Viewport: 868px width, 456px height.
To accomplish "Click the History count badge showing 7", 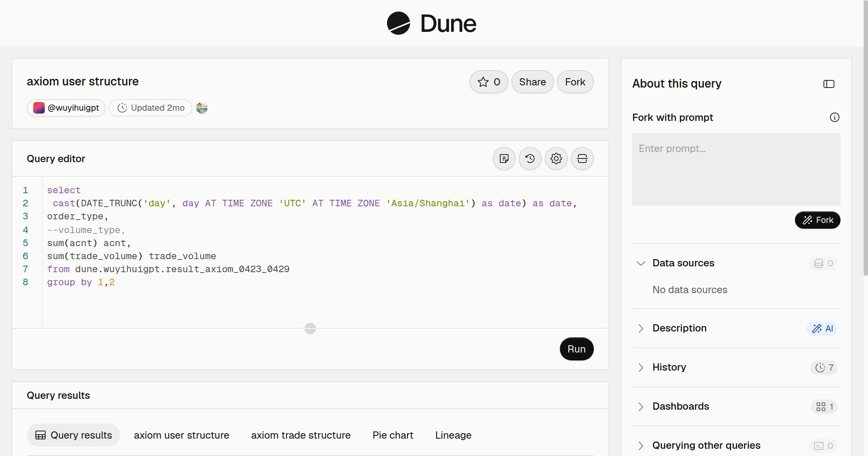I will pyautogui.click(x=824, y=368).
